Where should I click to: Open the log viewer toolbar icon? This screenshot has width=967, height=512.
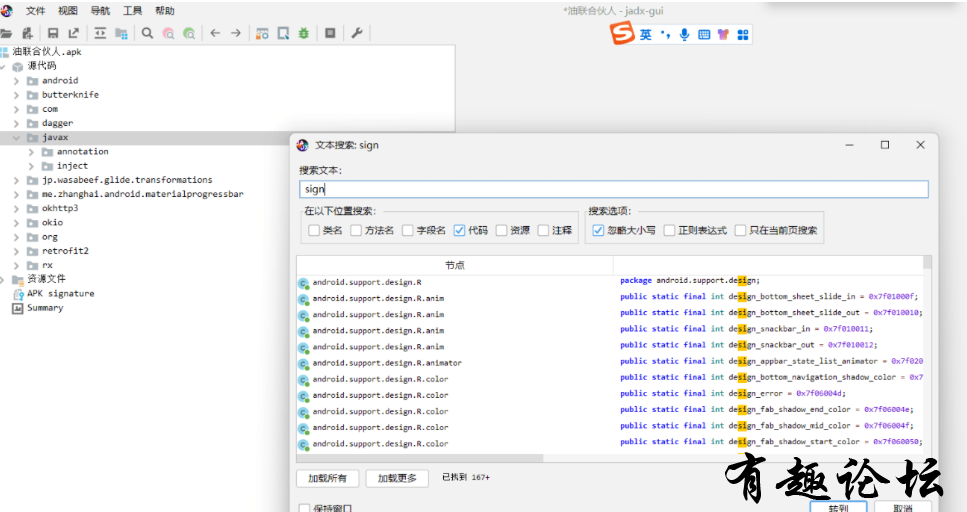point(331,33)
